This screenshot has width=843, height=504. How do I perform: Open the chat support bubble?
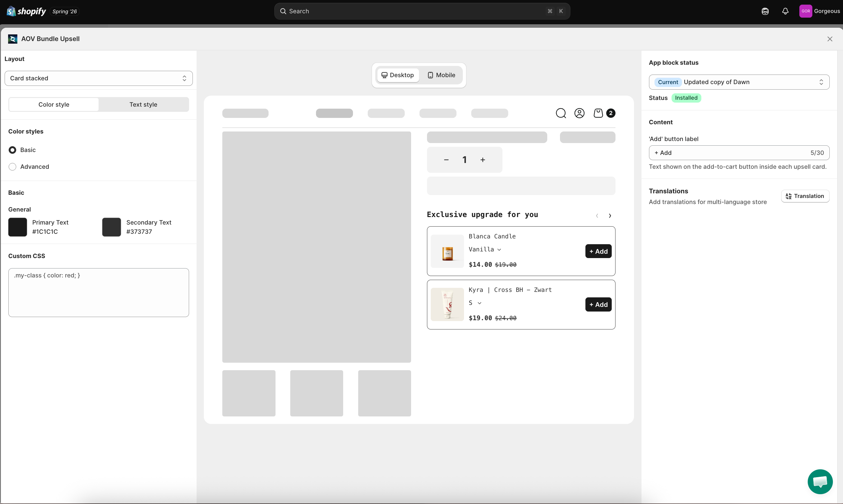[820, 481]
